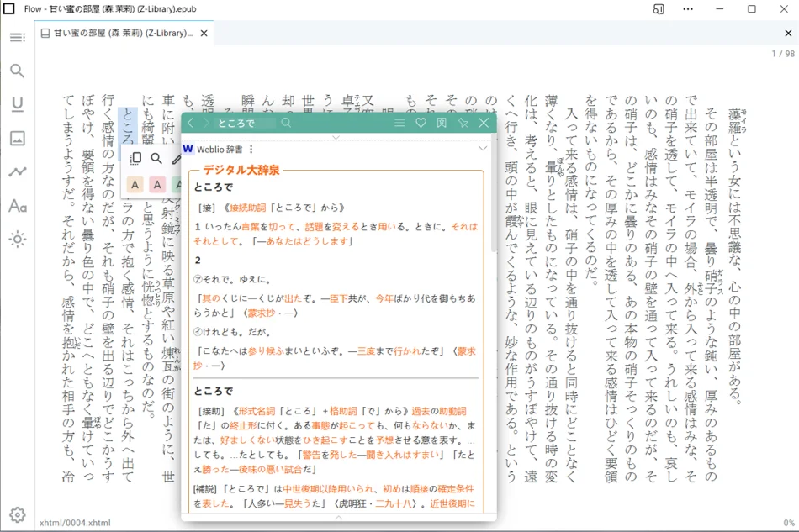Follow the 話題 link
The width and height of the screenshot is (799, 532).
pyautogui.click(x=314, y=227)
